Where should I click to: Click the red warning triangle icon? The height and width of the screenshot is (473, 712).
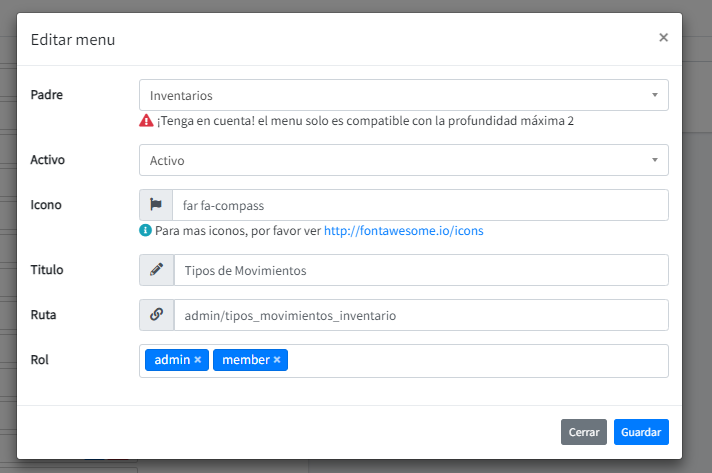[x=146, y=121]
